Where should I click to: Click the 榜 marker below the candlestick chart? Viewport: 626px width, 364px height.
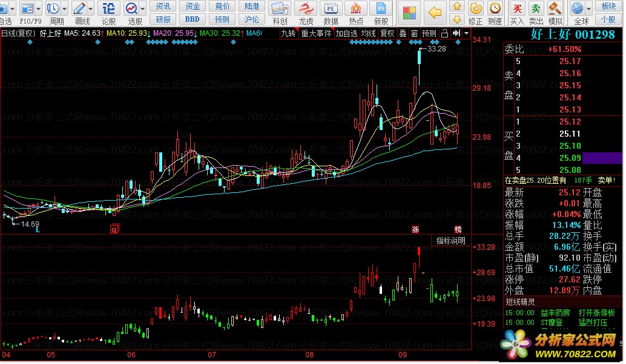pyautogui.click(x=458, y=230)
